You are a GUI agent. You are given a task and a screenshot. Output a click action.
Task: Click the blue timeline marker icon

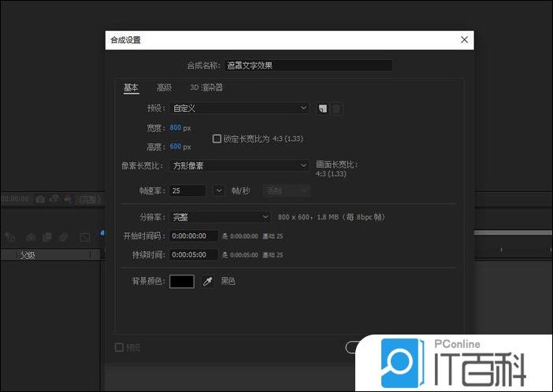(102, 233)
